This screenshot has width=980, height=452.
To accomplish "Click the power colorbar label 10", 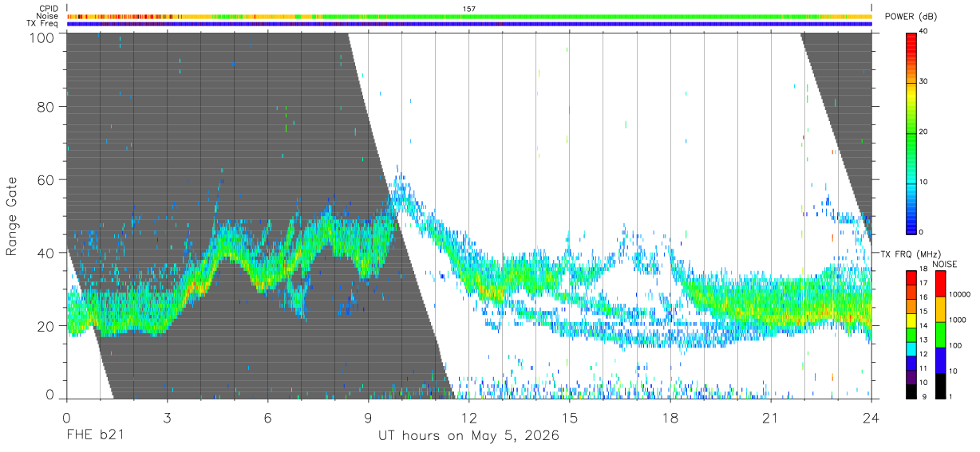I will [x=924, y=182].
